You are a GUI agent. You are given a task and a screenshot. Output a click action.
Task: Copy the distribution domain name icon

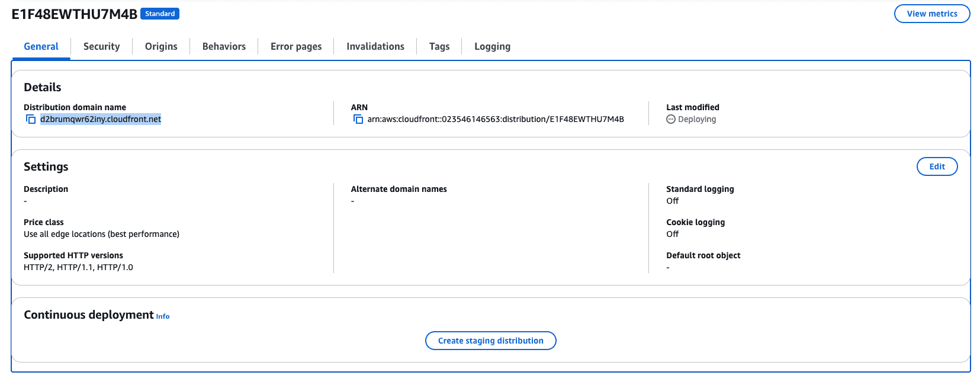click(31, 119)
